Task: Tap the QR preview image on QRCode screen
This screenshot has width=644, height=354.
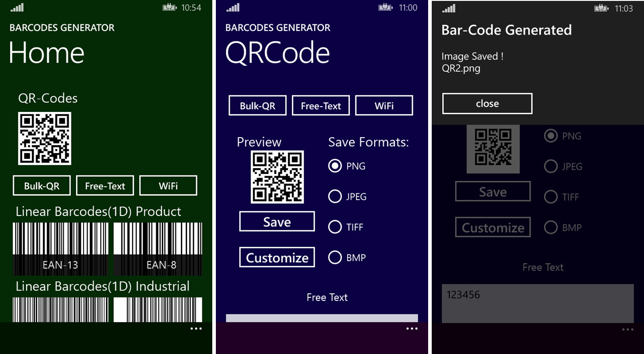Action: coord(277,177)
